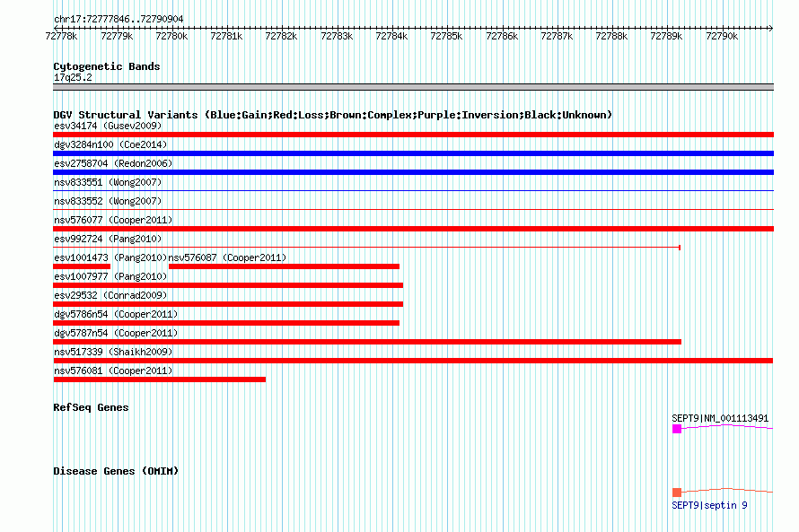Click the 72783k ruler tick label
Viewport: 799px width, 532px height.
337,36
